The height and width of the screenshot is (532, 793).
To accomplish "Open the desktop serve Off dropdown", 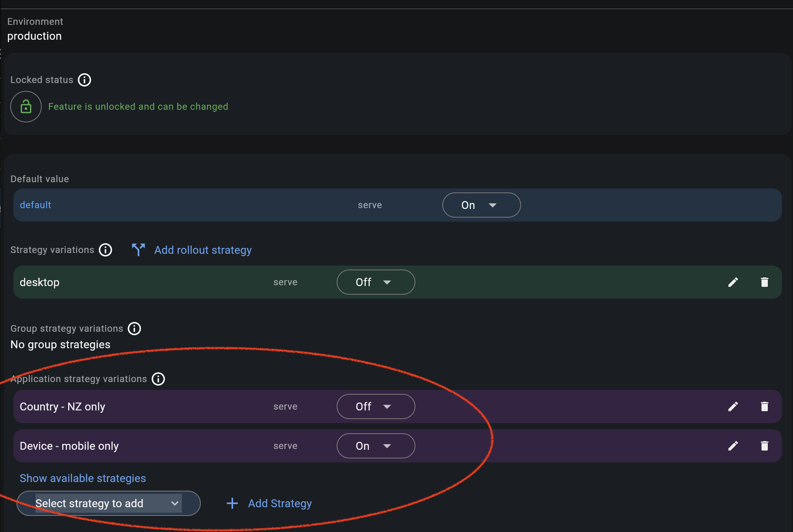I will (x=375, y=282).
